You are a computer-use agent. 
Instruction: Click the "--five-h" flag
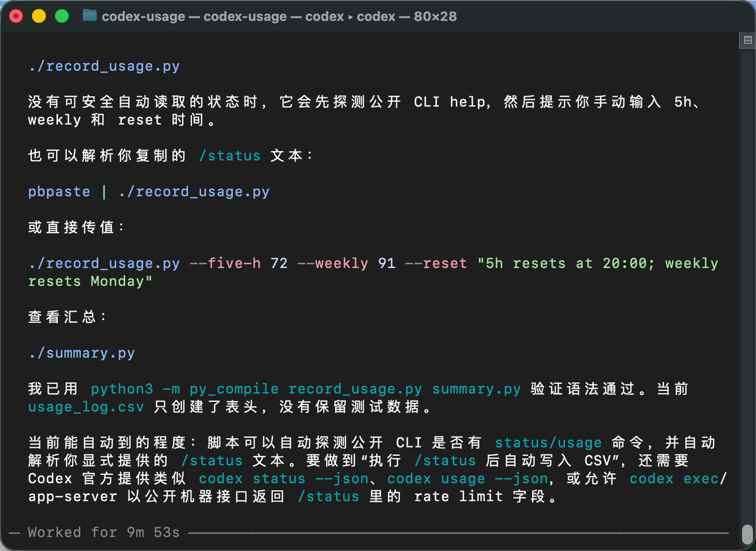[x=225, y=263]
